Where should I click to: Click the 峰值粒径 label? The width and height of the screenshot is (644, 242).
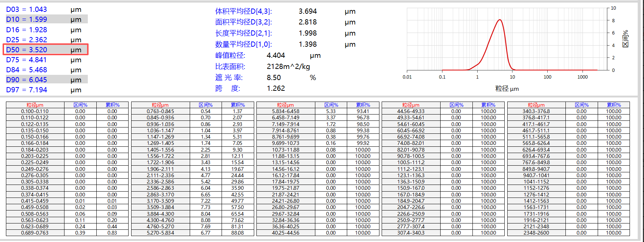(x=230, y=56)
